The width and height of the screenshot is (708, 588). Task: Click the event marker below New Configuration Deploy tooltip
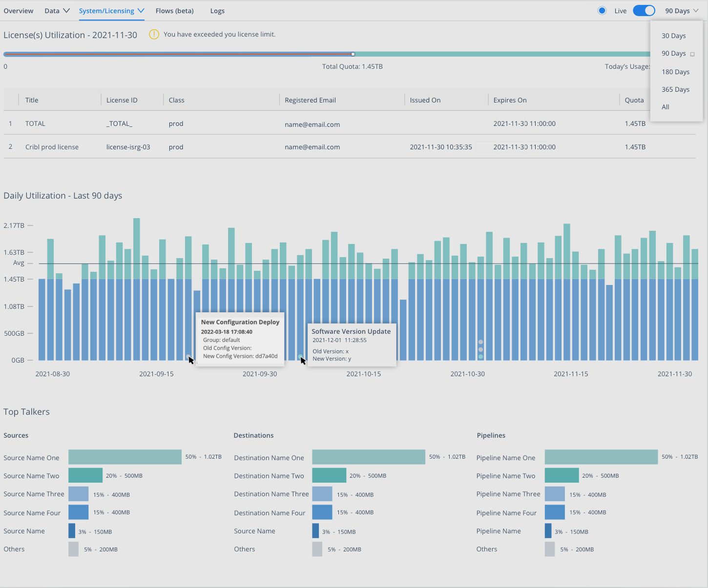[189, 357]
